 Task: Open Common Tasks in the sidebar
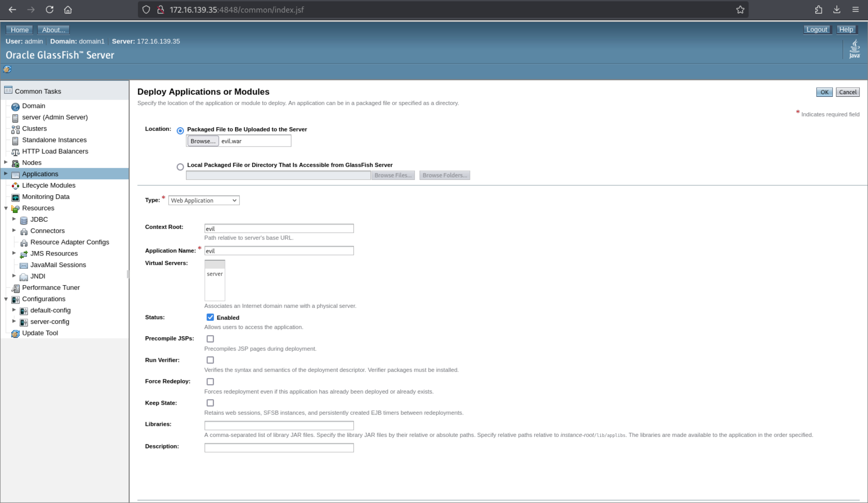(x=38, y=91)
